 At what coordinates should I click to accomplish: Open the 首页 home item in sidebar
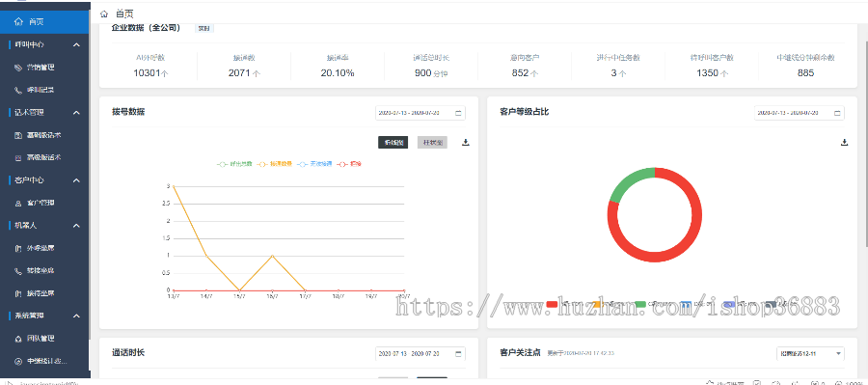(44, 22)
